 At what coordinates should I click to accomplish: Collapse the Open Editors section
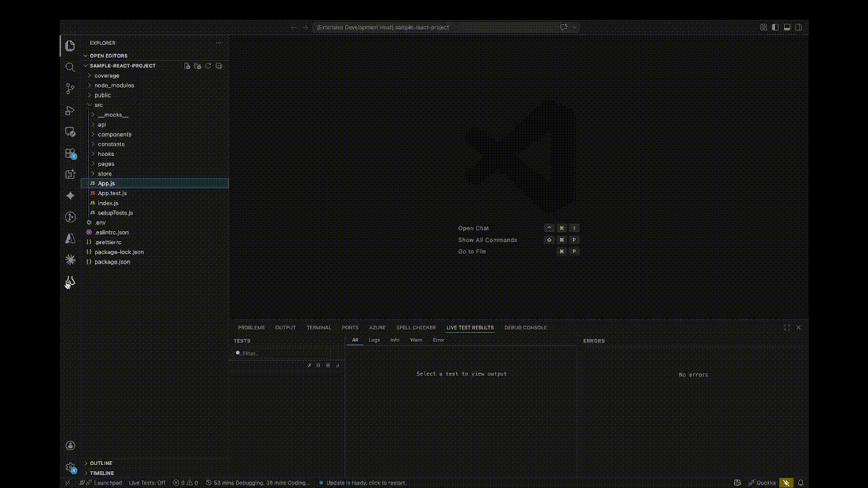pos(108,56)
